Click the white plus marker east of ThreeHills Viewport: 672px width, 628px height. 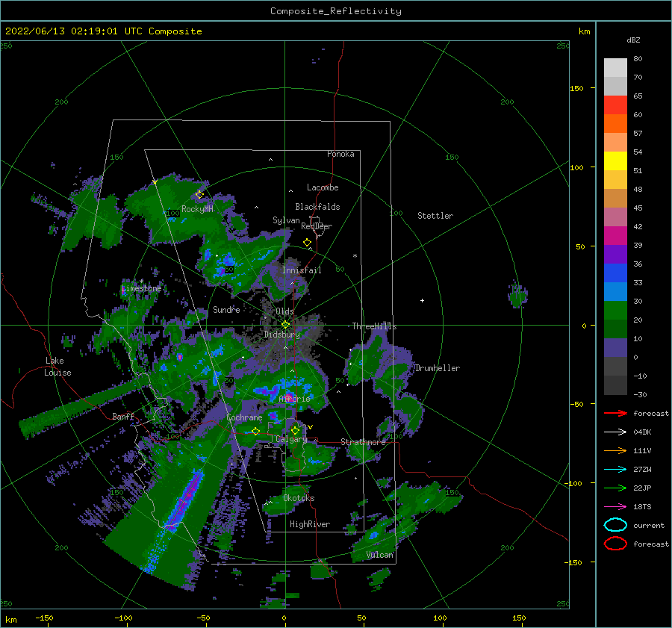(422, 300)
